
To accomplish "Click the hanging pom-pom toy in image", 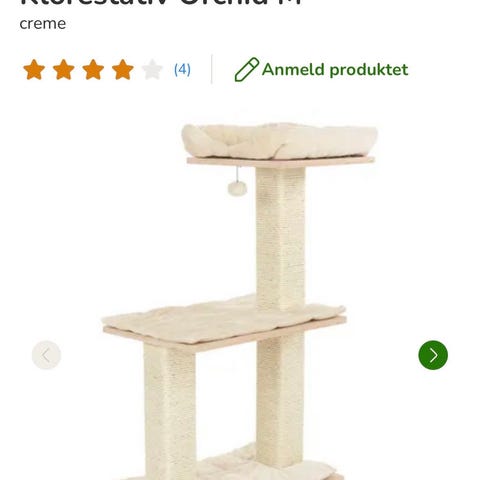I will [237, 188].
